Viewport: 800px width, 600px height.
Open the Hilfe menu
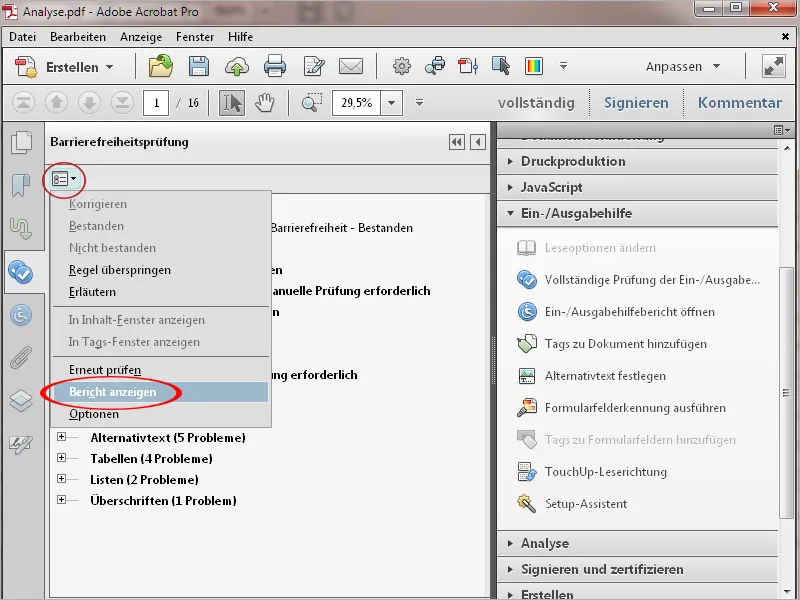[x=240, y=37]
